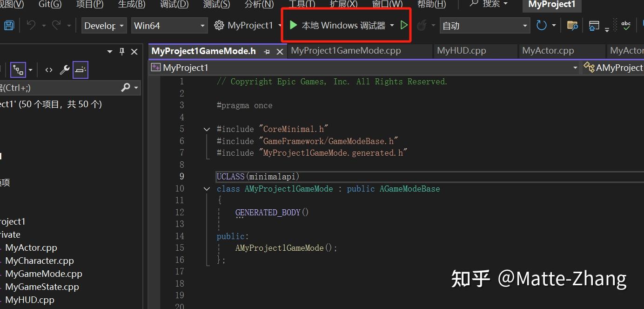Toggle the abc spell checker
The width and height of the screenshot is (644, 309).
[x=626, y=26]
